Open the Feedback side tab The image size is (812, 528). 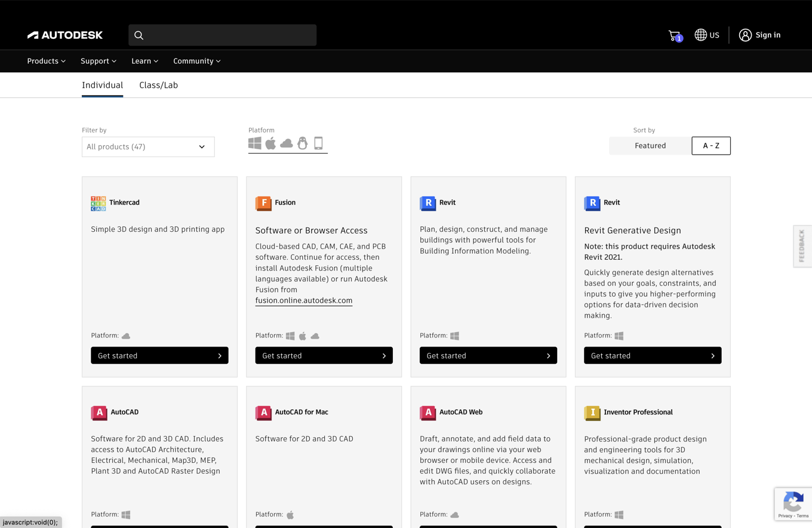pyautogui.click(x=802, y=246)
